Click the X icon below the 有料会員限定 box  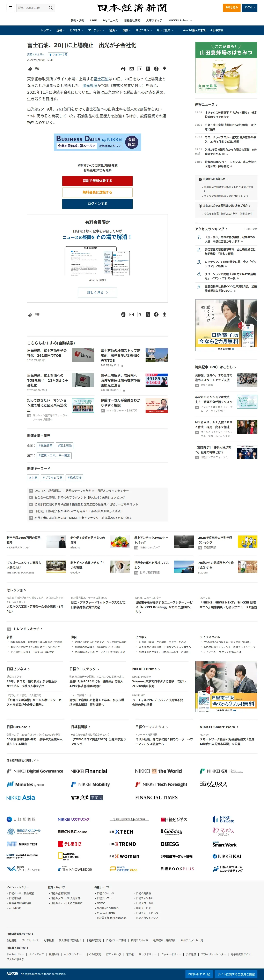point(148,315)
